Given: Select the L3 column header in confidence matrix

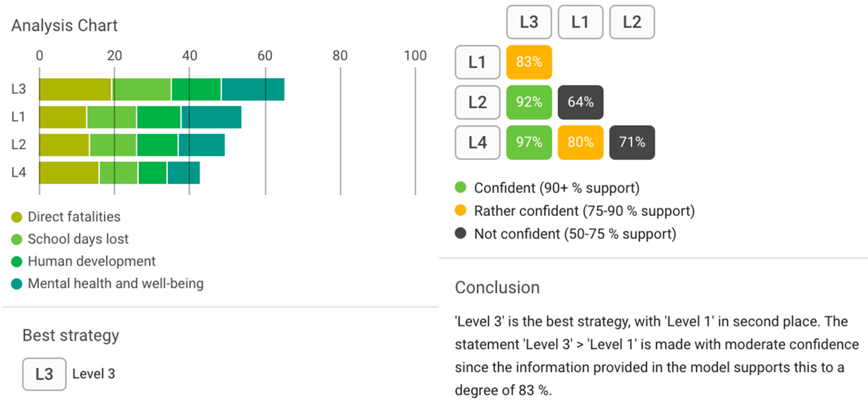Looking at the screenshot, I should pos(529,22).
